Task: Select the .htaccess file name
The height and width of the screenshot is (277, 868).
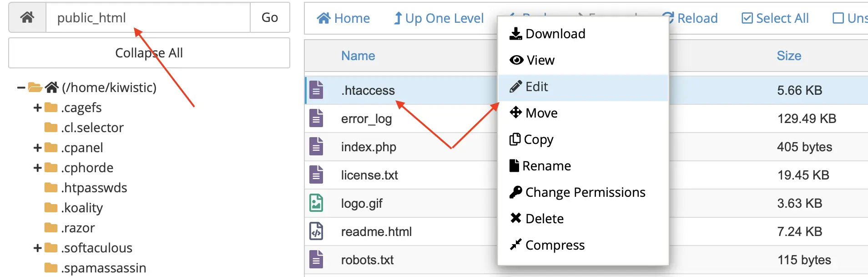Action: [368, 90]
